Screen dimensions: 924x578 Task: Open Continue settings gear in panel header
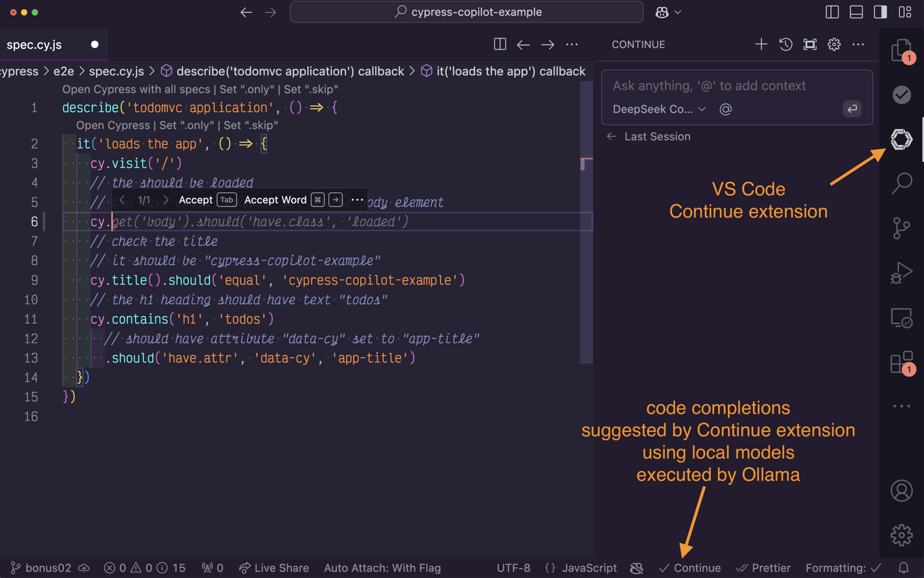(x=834, y=45)
